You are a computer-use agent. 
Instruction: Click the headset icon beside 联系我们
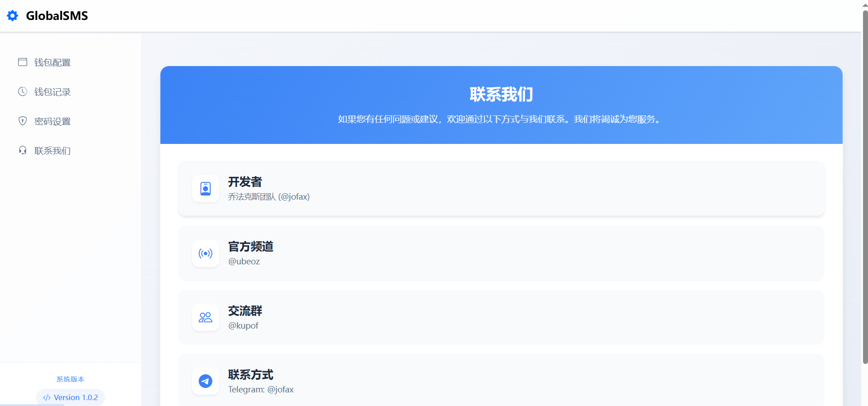23,150
